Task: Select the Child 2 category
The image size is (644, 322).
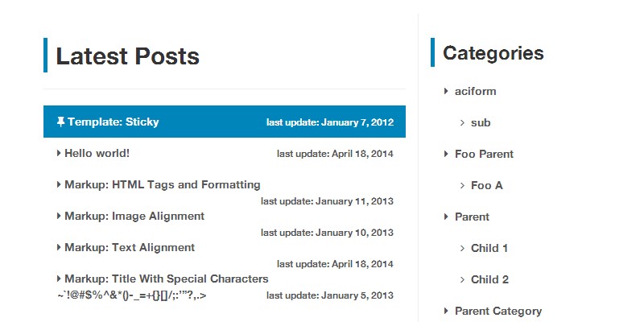Action: coord(489,279)
